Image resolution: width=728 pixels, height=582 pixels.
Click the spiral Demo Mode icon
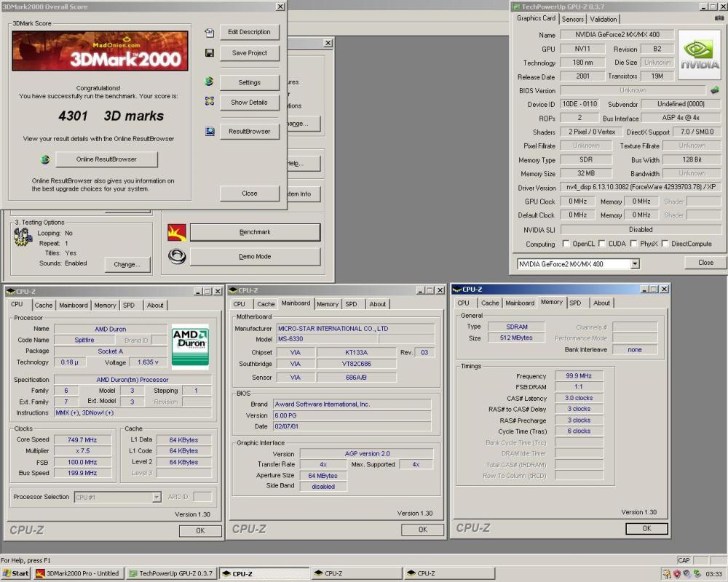click(x=175, y=256)
